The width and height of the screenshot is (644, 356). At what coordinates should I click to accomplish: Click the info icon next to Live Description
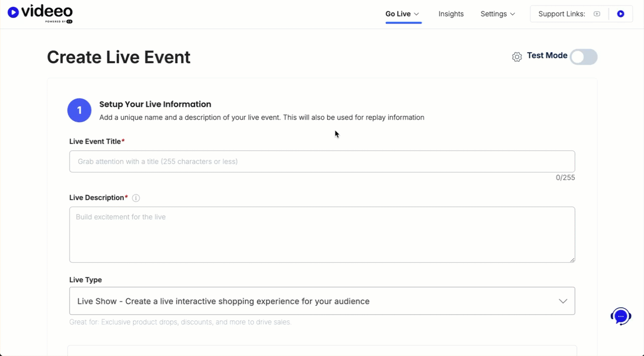point(136,198)
